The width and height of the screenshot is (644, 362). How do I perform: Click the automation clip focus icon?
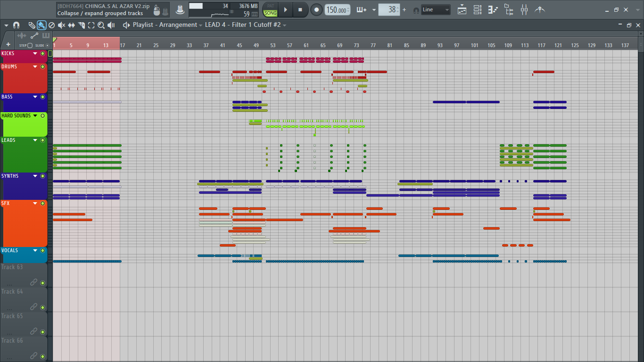(34, 36)
